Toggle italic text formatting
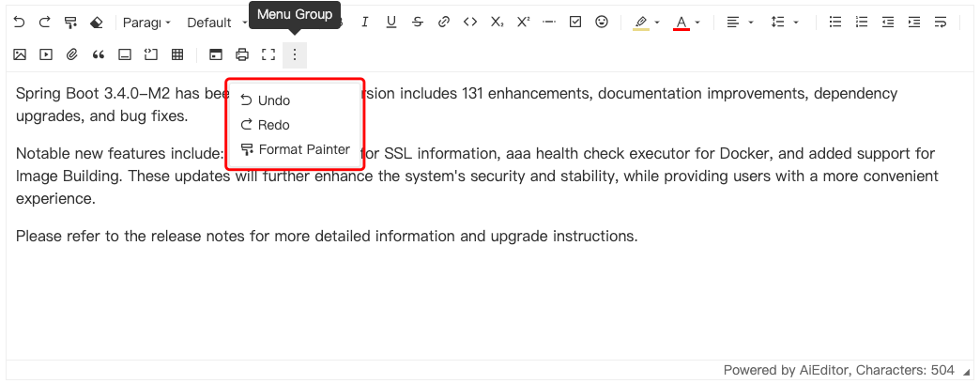980x384 pixels. (365, 23)
